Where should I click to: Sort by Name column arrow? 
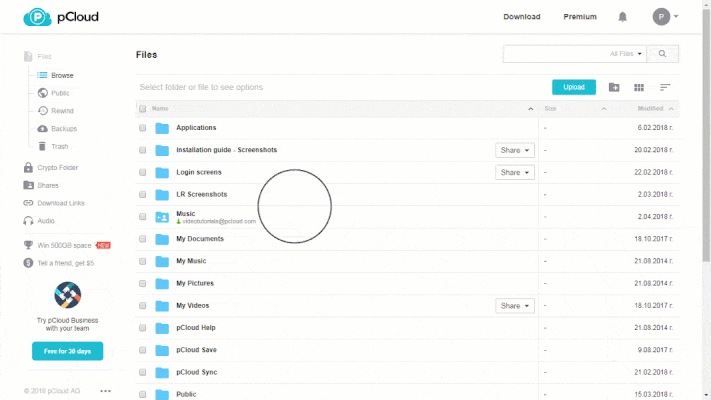coord(531,109)
